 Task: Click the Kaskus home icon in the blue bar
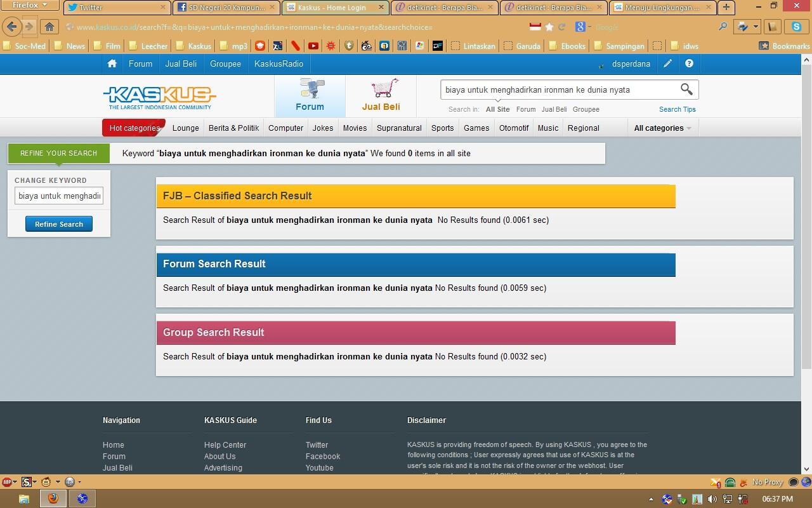click(x=112, y=63)
